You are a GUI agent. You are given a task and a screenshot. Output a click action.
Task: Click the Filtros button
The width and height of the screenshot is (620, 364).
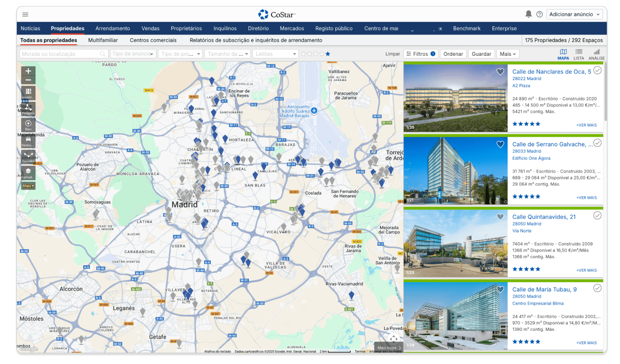click(421, 54)
